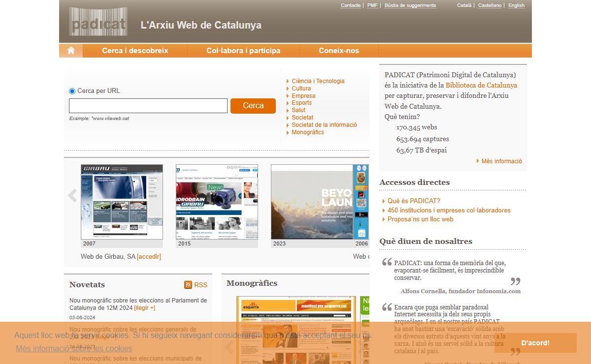
Task: Browse the Salut category
Action: (298, 110)
